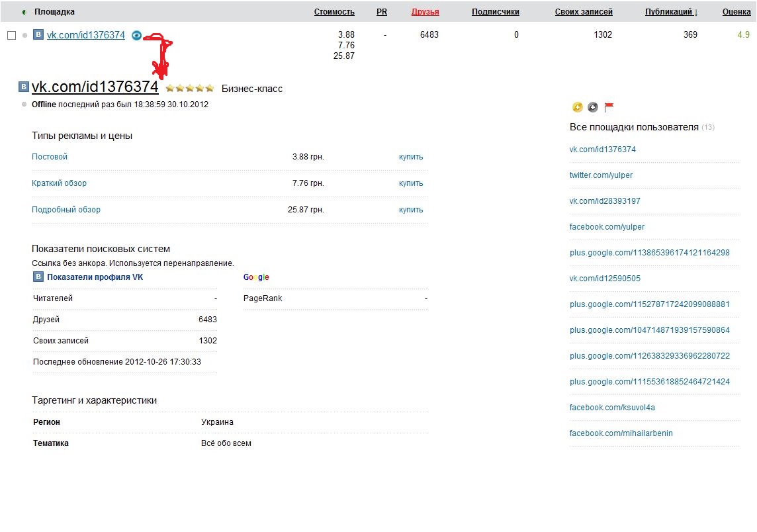
Task: Open plus.google.com/104714871939157590864 link
Action: (x=649, y=330)
